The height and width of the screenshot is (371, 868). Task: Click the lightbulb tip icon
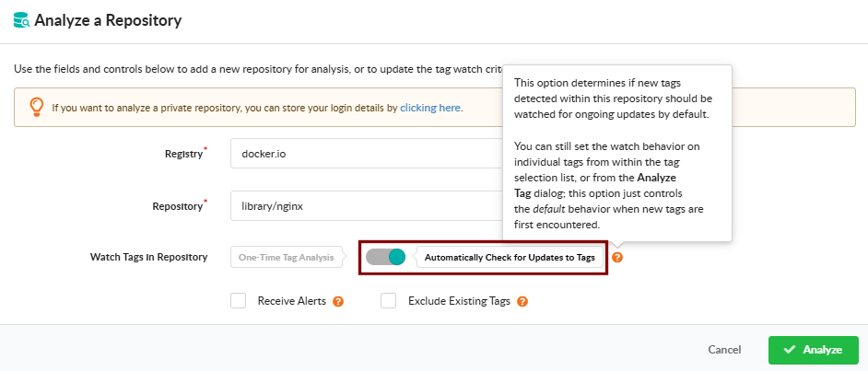[37, 108]
